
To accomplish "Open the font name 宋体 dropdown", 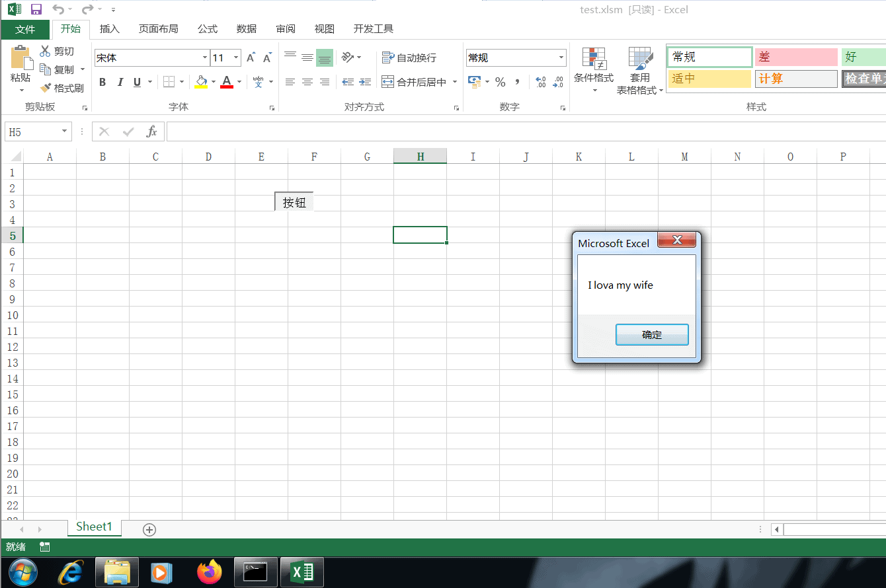I will tap(205, 57).
